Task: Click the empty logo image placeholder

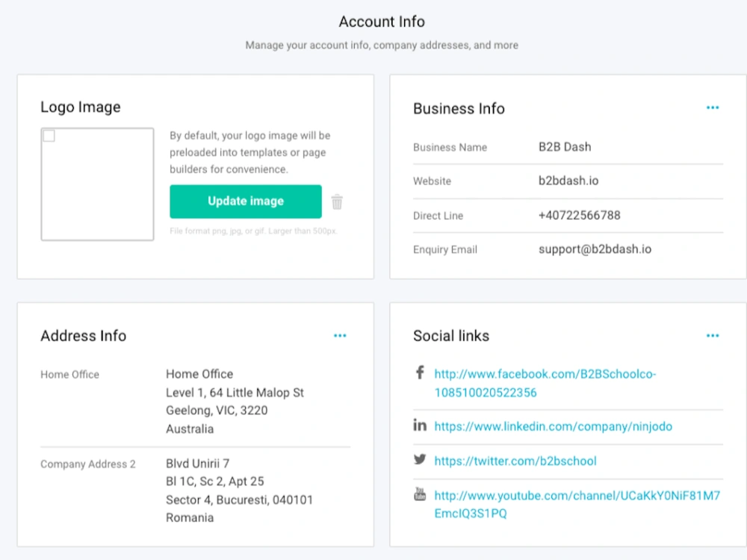Action: 98,184
